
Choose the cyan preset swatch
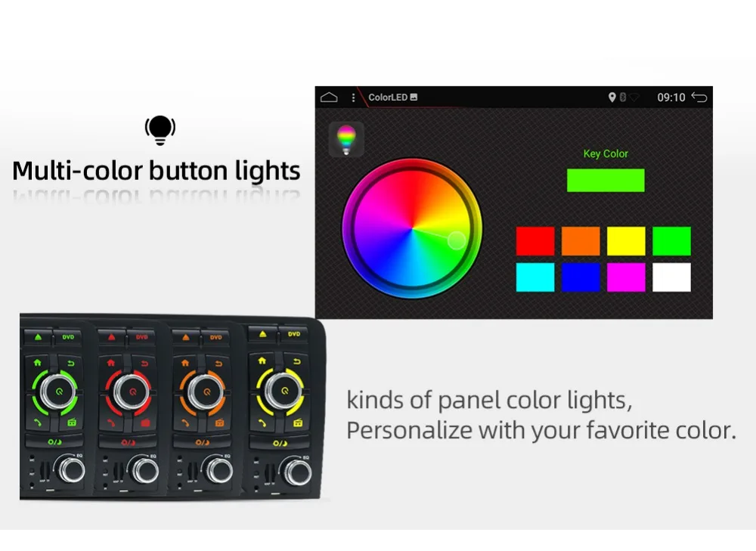coord(535,277)
